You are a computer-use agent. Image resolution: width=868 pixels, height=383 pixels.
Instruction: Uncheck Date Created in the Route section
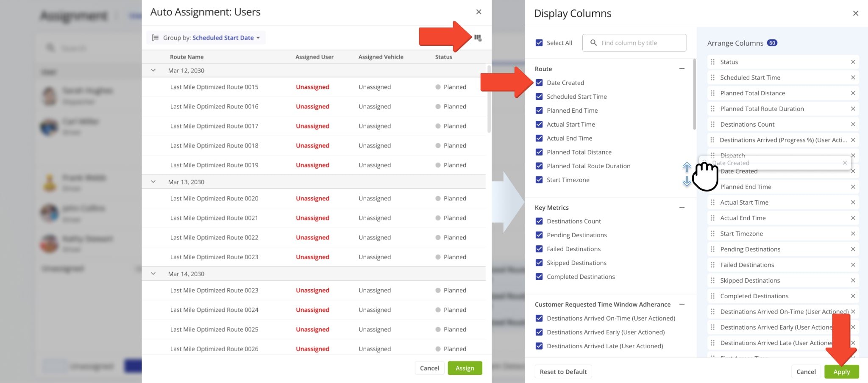point(539,83)
